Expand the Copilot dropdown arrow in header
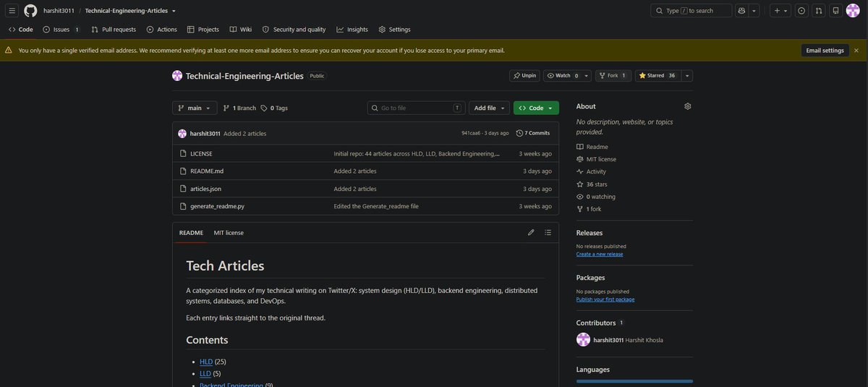The height and width of the screenshot is (387, 868). (x=754, y=11)
